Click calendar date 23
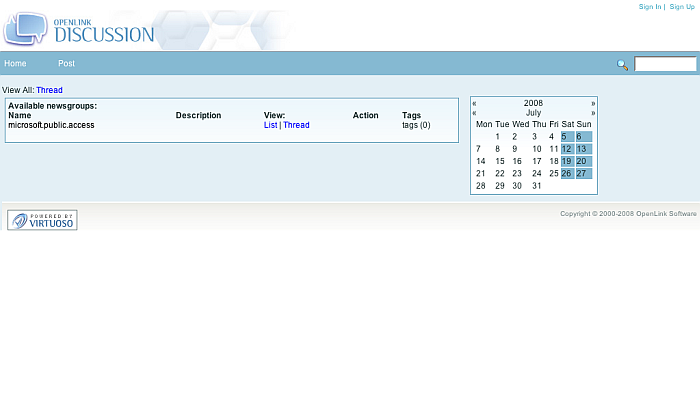This screenshot has height=399, width=700. pyautogui.click(x=517, y=174)
